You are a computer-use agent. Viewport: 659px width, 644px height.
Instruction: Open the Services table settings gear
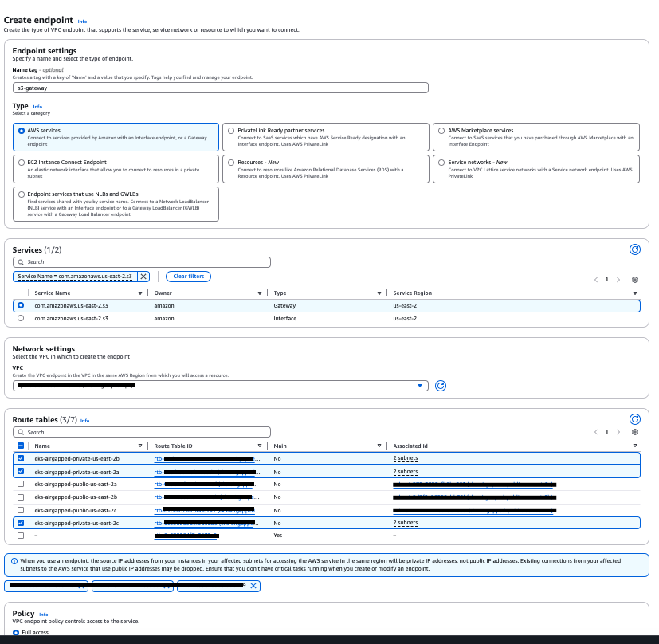pyautogui.click(x=635, y=280)
